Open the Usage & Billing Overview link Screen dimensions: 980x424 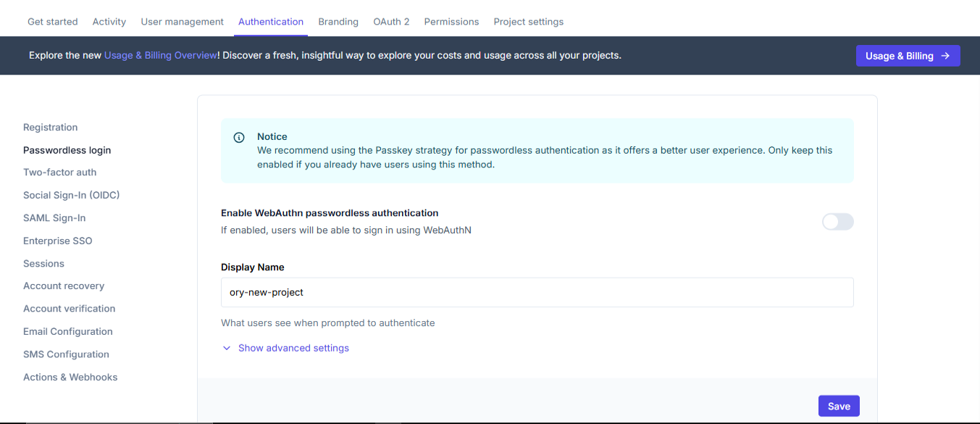pos(160,54)
